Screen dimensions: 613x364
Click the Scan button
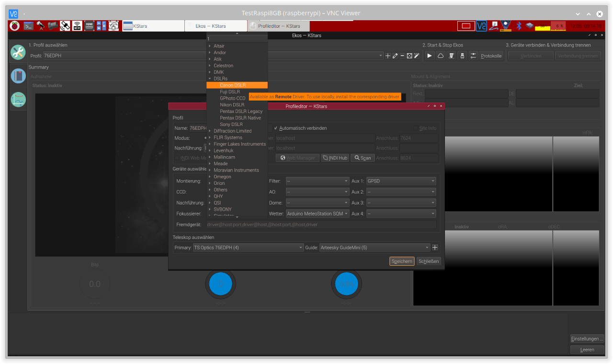tap(362, 158)
